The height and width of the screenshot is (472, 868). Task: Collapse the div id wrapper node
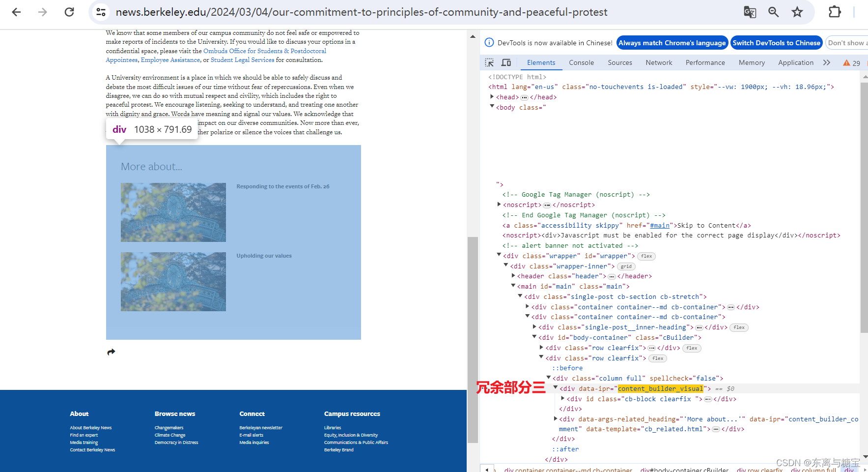pos(499,255)
